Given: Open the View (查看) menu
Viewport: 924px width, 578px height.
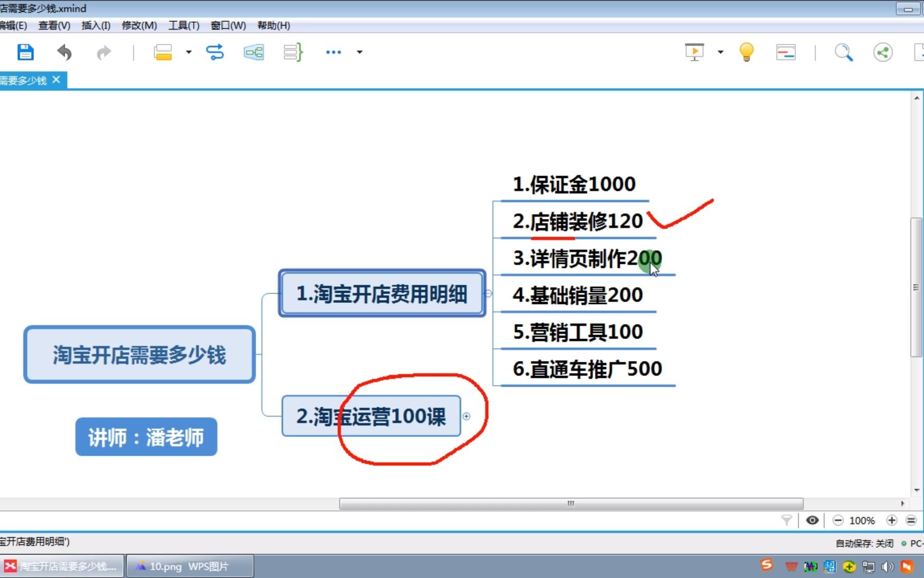Looking at the screenshot, I should tap(55, 25).
